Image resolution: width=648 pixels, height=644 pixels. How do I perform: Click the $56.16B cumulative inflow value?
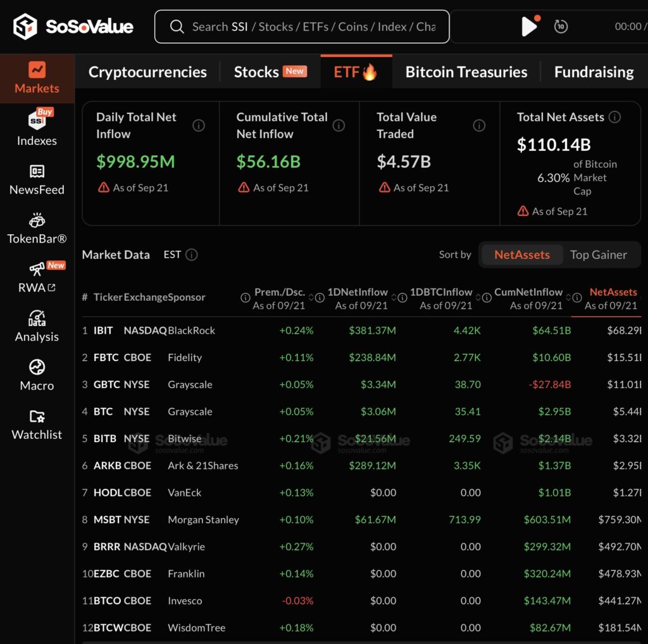point(268,161)
